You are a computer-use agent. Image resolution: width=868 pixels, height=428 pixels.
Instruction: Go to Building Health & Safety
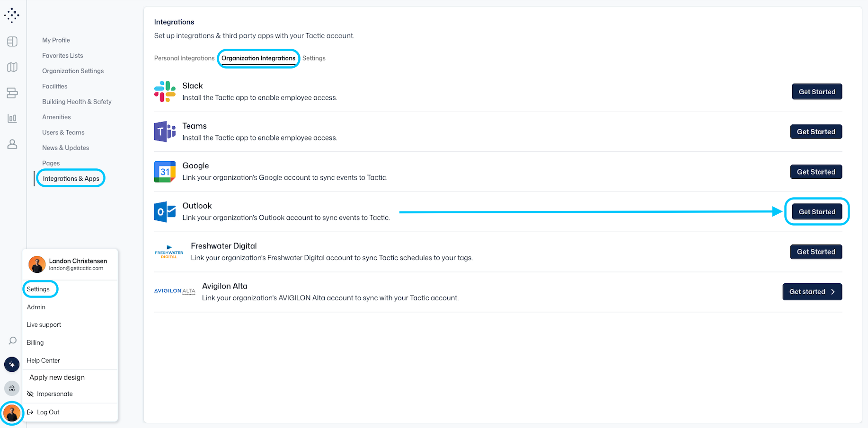tap(77, 102)
